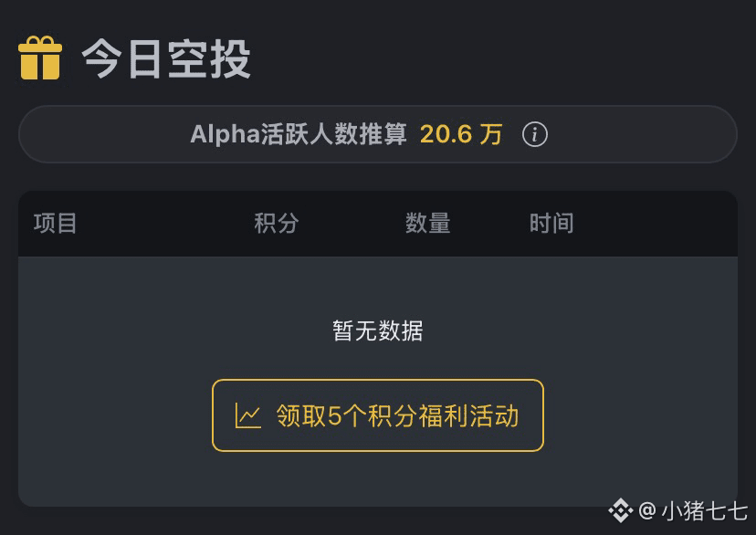The width and height of the screenshot is (756, 535).
Task: Click the 暂无数据 empty state text
Action: 378,330
